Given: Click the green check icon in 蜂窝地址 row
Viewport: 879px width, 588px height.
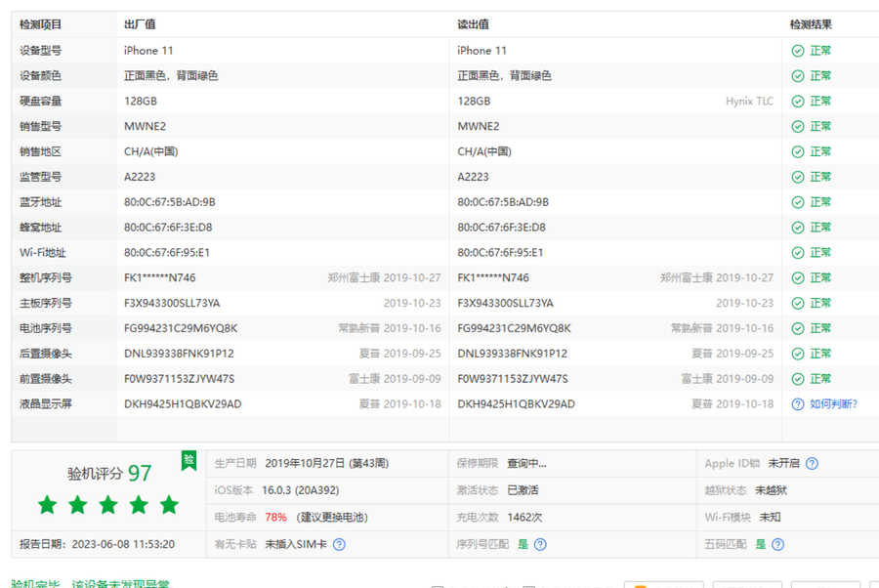Looking at the screenshot, I should coord(798,228).
